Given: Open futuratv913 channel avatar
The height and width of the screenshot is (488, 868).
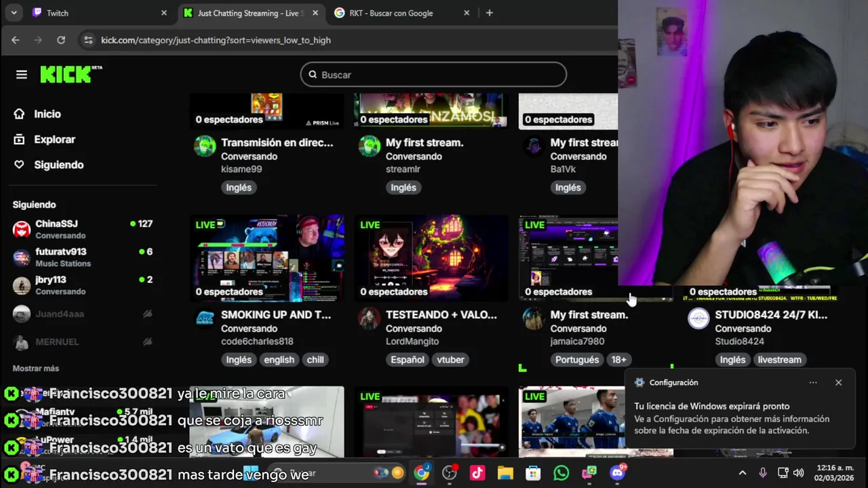Looking at the screenshot, I should tap(22, 258).
